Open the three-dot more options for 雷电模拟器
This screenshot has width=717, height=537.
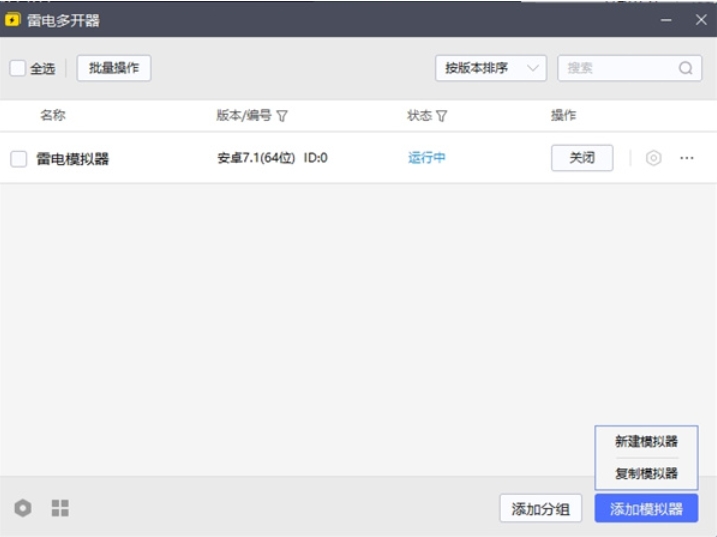pyautogui.click(x=687, y=158)
